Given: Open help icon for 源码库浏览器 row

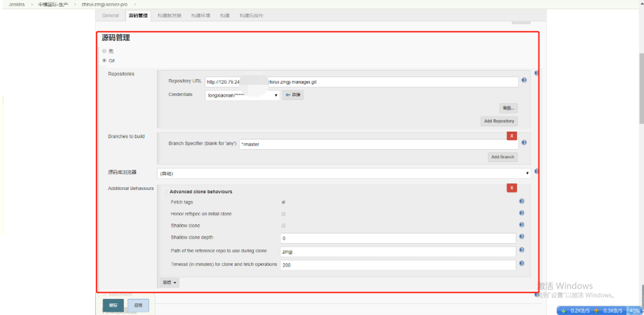Looking at the screenshot, I should click(x=536, y=172).
